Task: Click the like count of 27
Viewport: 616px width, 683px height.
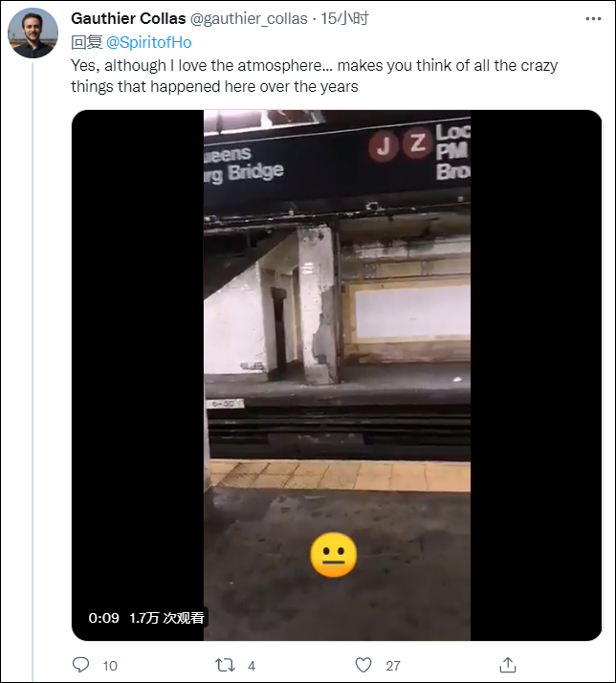Action: point(393,666)
